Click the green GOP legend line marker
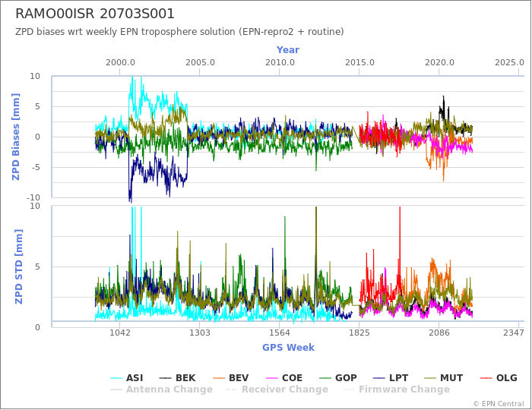532x410 pixels. pyautogui.click(x=325, y=378)
